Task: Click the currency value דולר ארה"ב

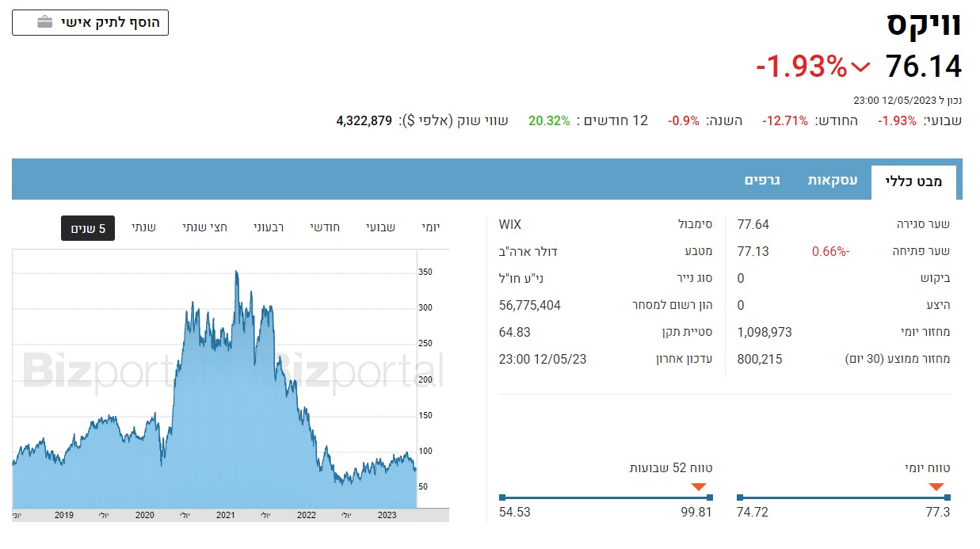Action: pos(528,251)
